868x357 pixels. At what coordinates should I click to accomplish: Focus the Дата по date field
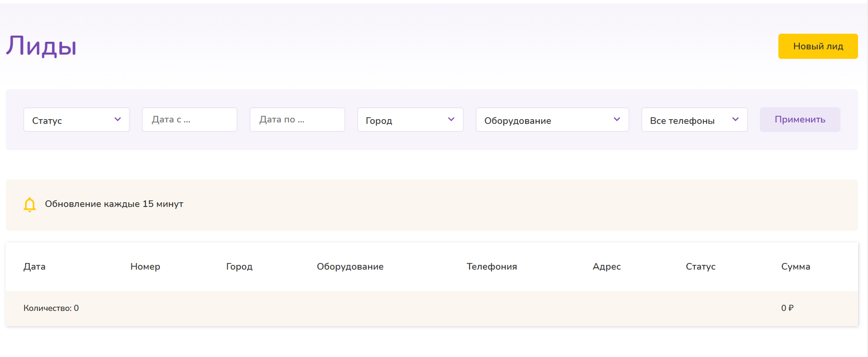297,120
